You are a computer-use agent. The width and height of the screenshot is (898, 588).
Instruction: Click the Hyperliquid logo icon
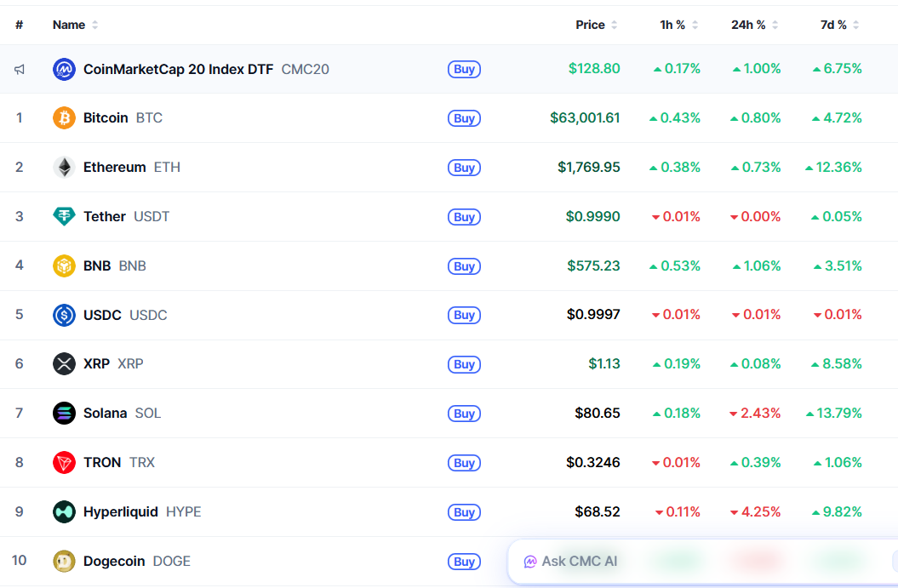pyautogui.click(x=64, y=511)
